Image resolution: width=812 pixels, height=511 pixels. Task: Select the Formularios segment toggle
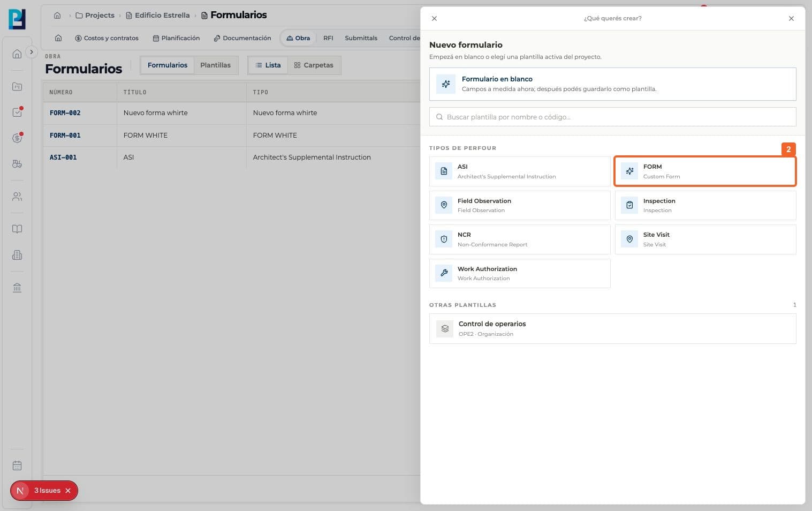[168, 65]
